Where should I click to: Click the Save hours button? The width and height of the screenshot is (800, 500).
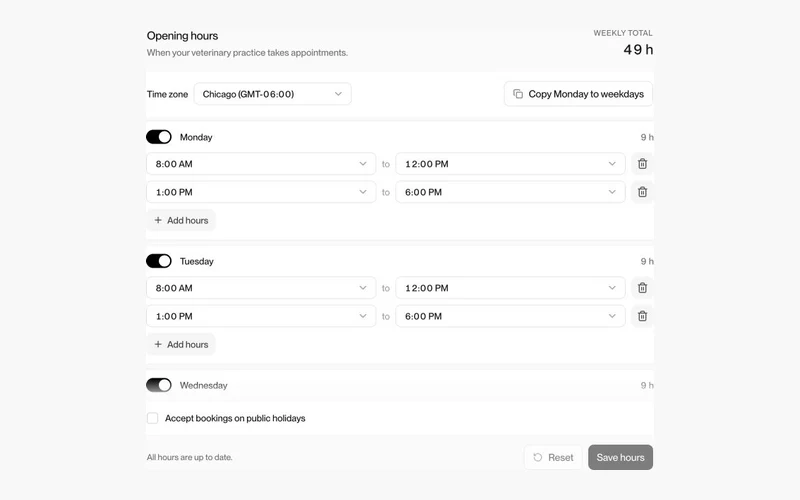click(x=620, y=457)
